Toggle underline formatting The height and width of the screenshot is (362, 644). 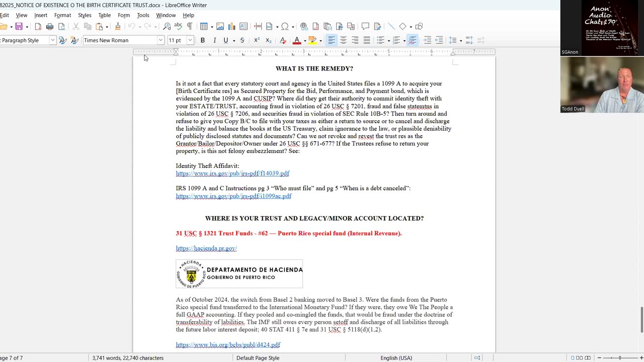tap(225, 40)
